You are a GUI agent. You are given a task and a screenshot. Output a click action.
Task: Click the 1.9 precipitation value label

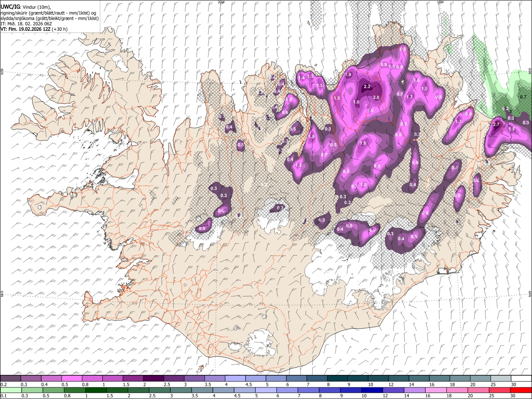(348, 74)
